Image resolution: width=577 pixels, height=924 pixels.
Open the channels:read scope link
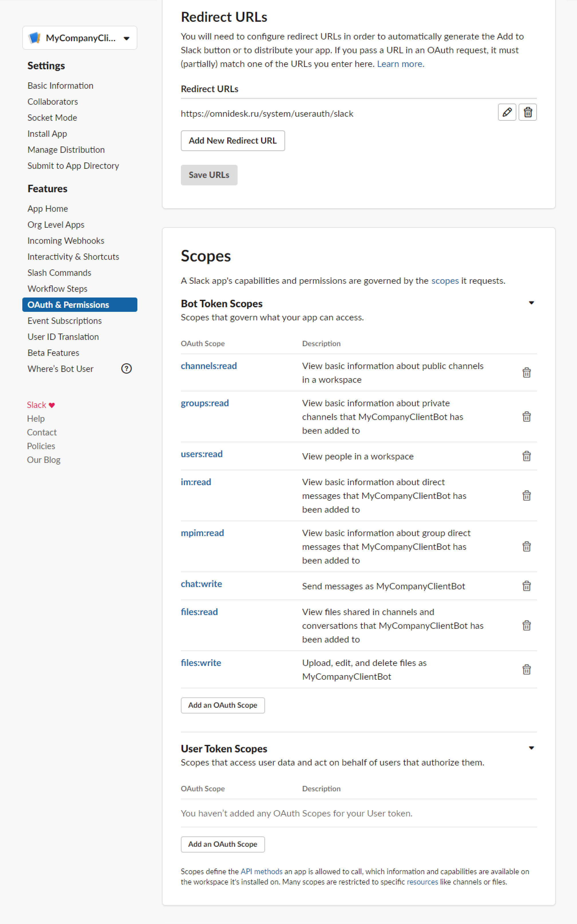(x=209, y=366)
